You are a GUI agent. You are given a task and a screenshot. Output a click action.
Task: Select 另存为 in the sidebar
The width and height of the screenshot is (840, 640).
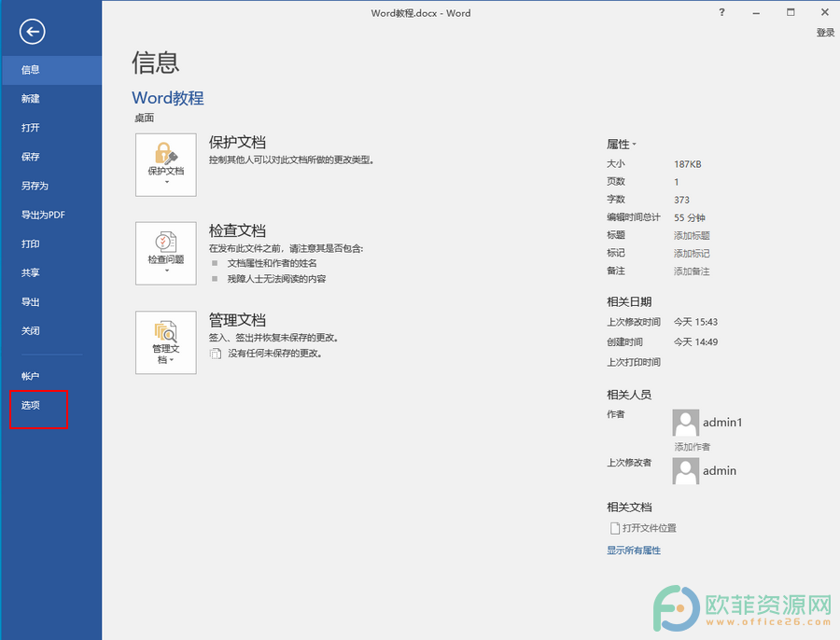51,186
